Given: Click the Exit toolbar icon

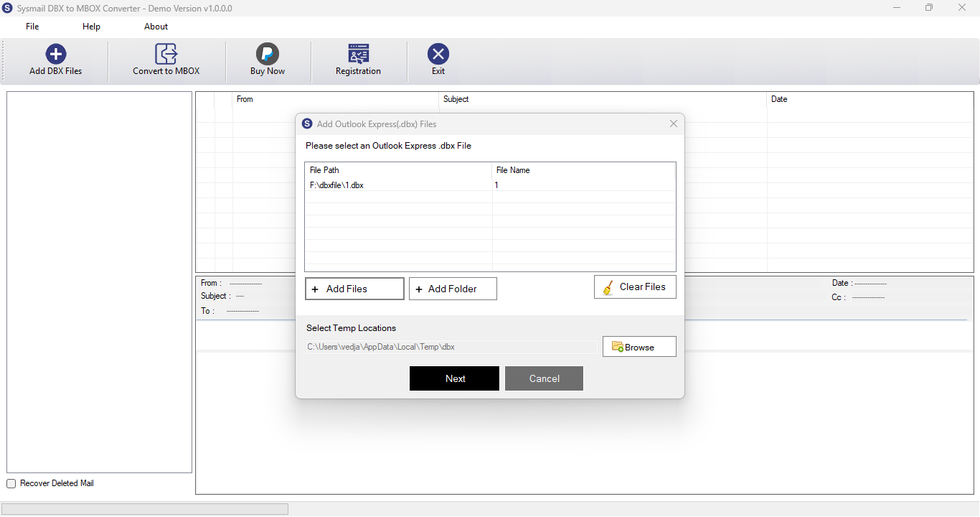Looking at the screenshot, I should coord(438,54).
